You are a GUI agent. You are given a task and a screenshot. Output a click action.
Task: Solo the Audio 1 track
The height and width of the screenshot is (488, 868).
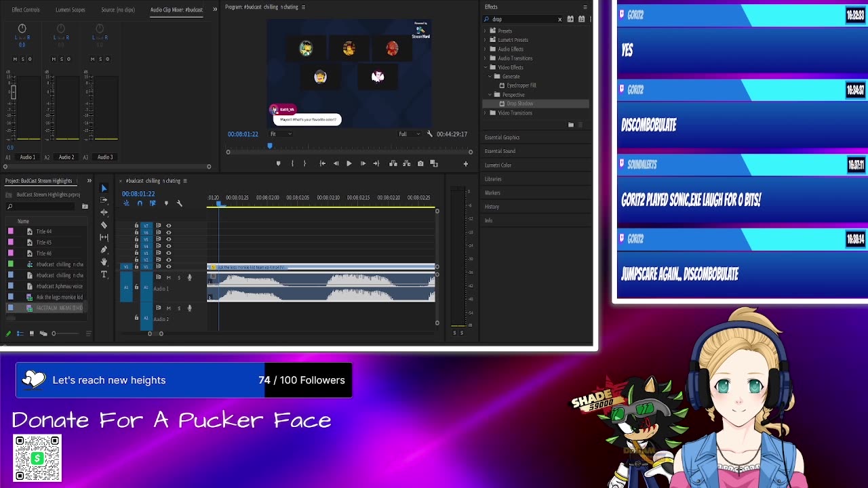[x=179, y=277]
